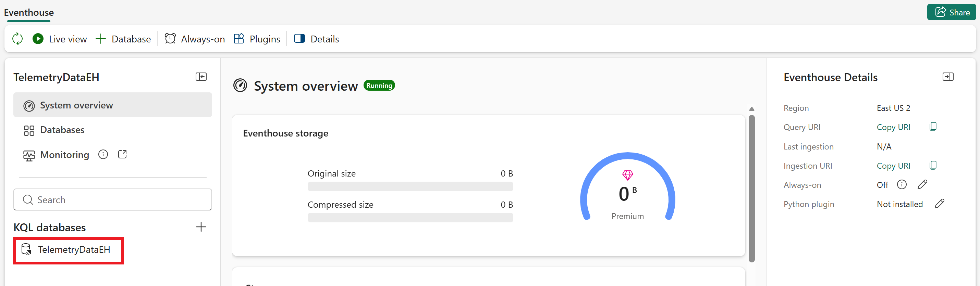Click the Premium storage gauge
Screen dimensions: 980x286
pyautogui.click(x=627, y=187)
